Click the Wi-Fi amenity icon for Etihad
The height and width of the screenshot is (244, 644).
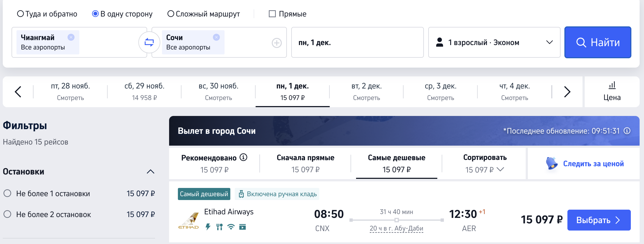tap(231, 227)
